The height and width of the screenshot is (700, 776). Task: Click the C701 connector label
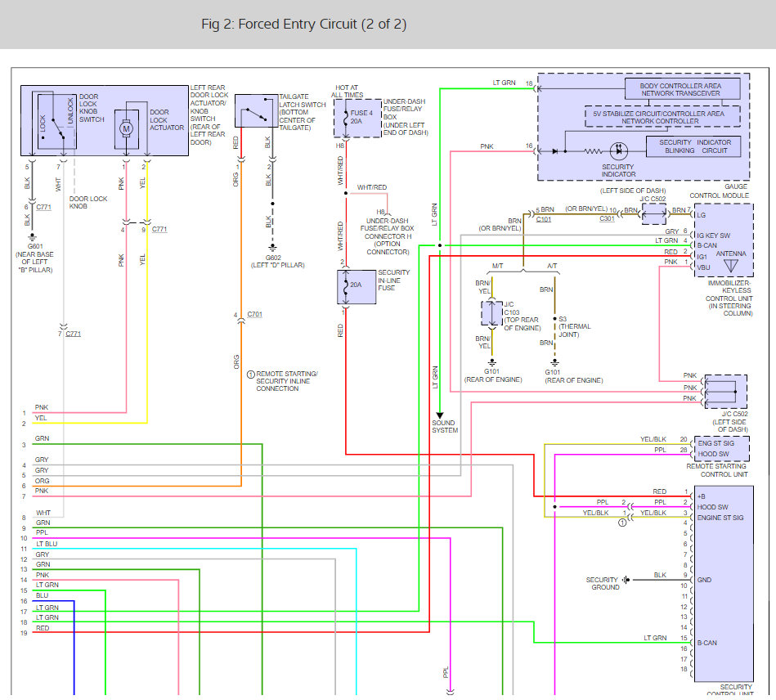255,314
